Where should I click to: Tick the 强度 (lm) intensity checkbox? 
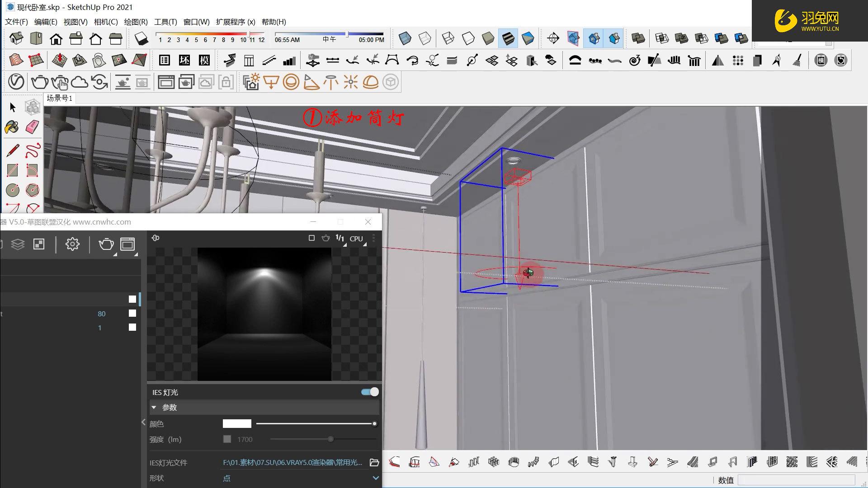pos(226,439)
